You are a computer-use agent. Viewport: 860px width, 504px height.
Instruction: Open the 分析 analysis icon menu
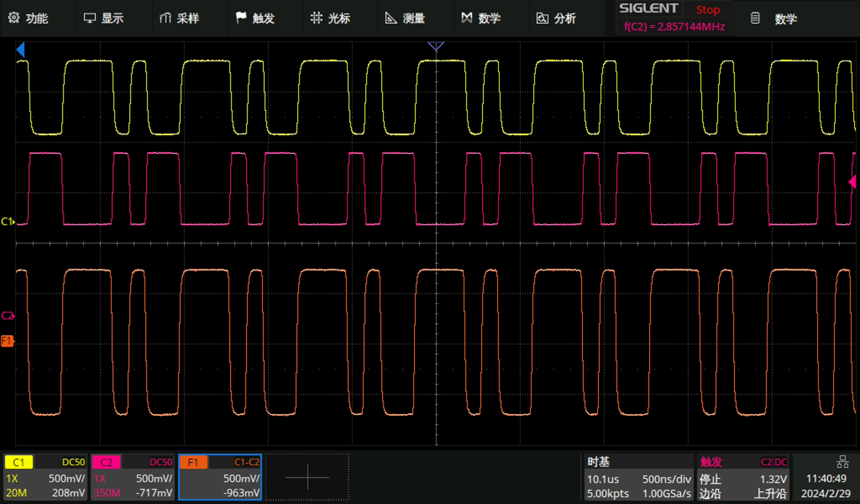coord(542,18)
